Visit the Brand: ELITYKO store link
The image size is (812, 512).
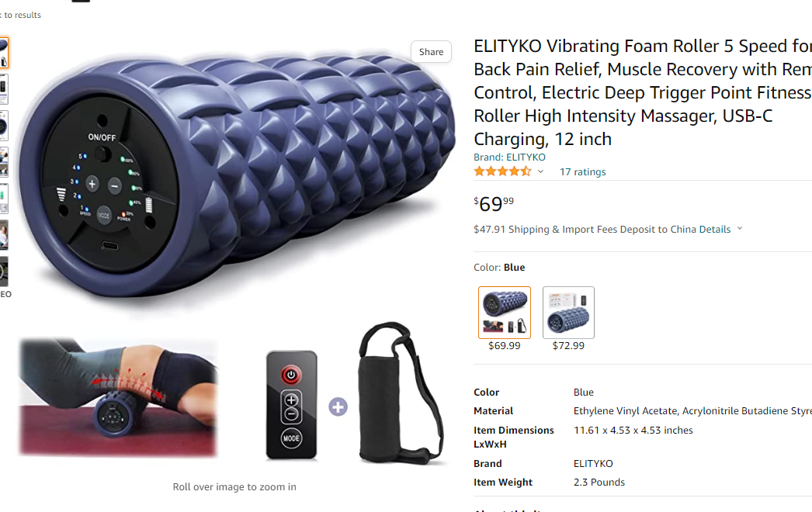click(509, 157)
